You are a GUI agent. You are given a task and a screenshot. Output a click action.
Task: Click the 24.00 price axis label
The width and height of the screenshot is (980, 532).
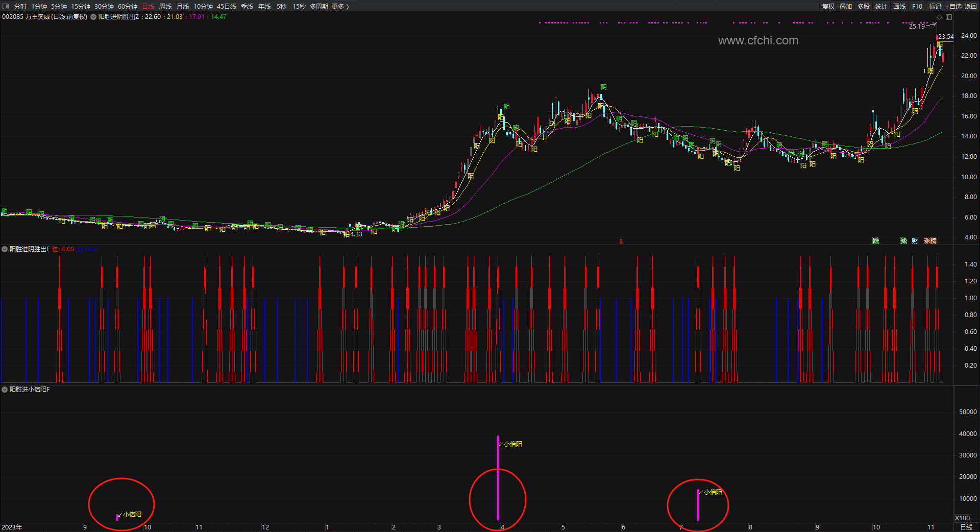(969, 36)
